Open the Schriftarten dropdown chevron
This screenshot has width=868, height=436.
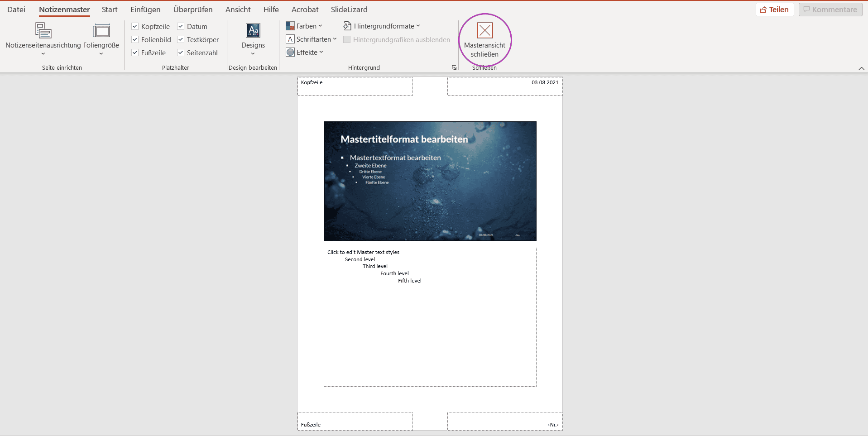(334, 39)
